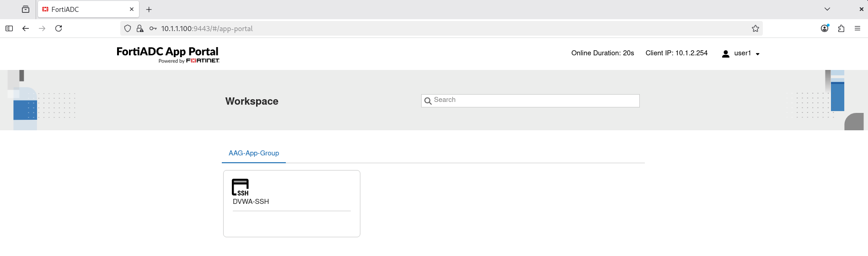The height and width of the screenshot is (256, 868).
Task: Click the search magnifier icon
Action: pyautogui.click(x=428, y=101)
